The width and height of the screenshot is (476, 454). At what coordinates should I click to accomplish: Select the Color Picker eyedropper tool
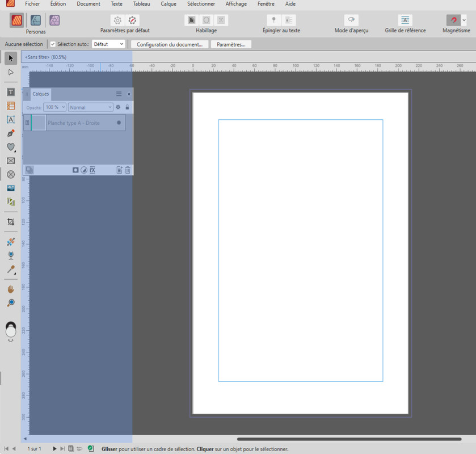click(11, 270)
